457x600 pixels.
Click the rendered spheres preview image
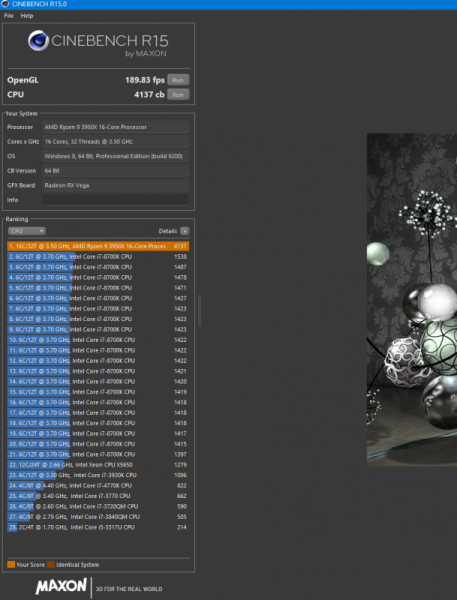tap(412, 299)
